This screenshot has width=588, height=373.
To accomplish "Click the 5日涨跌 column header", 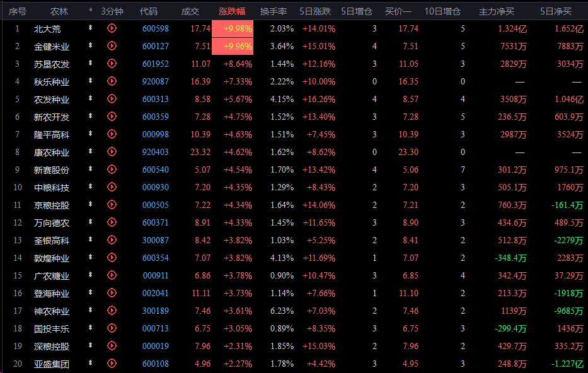I will (315, 11).
